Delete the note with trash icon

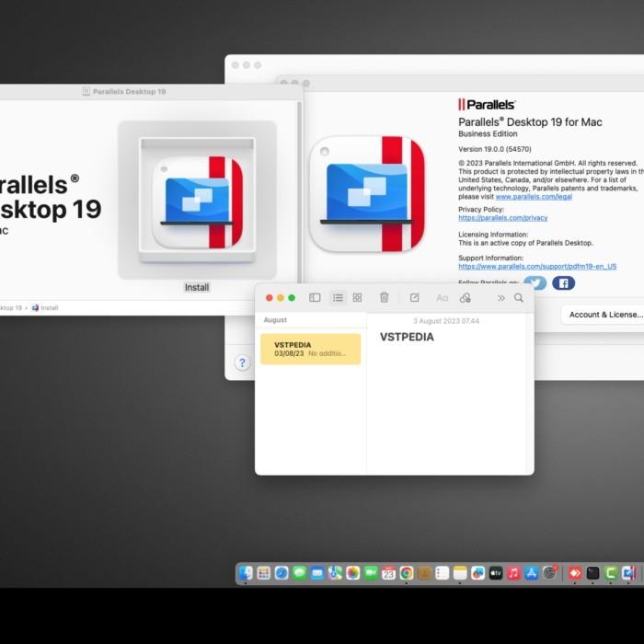pos(385,298)
